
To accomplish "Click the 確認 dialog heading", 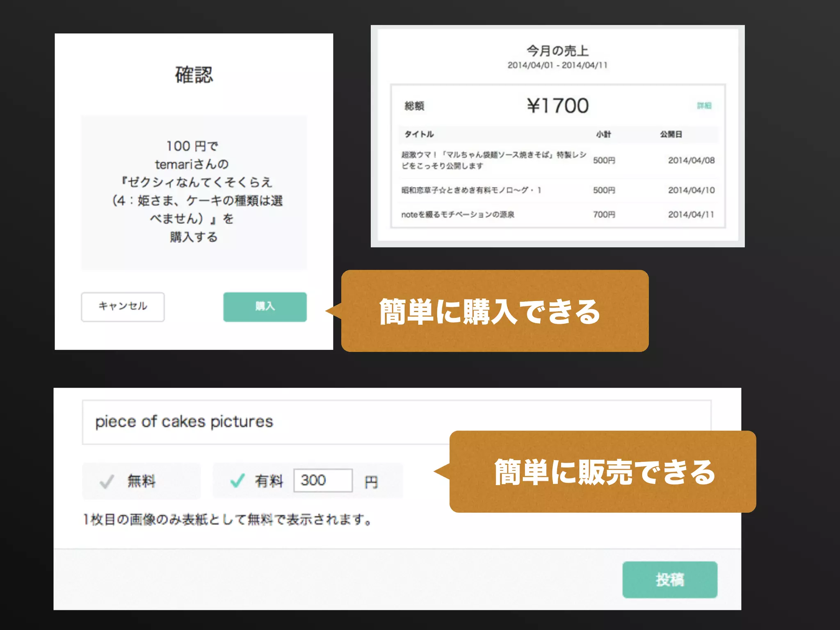I will 194,75.
